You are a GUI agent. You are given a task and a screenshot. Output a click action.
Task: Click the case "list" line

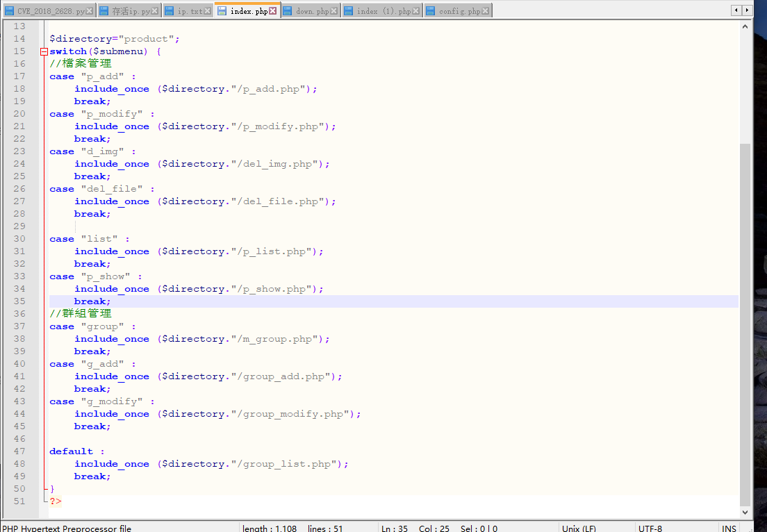coord(90,239)
